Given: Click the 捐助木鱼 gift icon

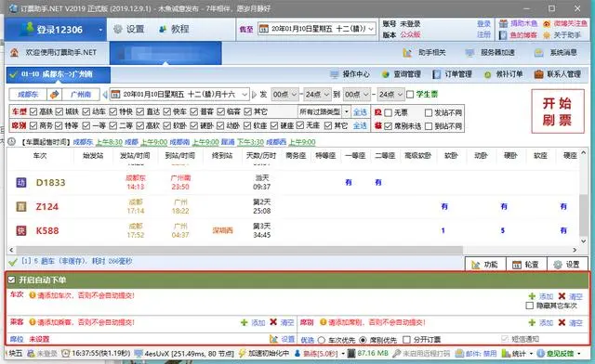Looking at the screenshot, I should [x=503, y=23].
